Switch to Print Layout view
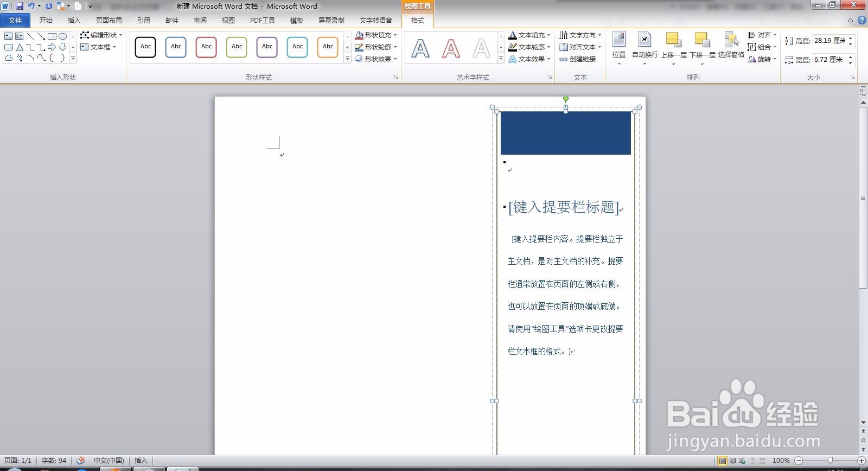The height and width of the screenshot is (471, 868). (722, 461)
